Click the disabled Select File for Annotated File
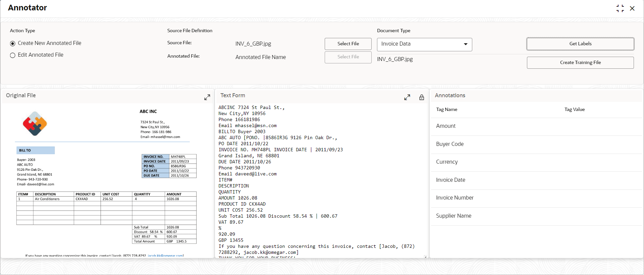Screen dimensions: 644x275 348,57
